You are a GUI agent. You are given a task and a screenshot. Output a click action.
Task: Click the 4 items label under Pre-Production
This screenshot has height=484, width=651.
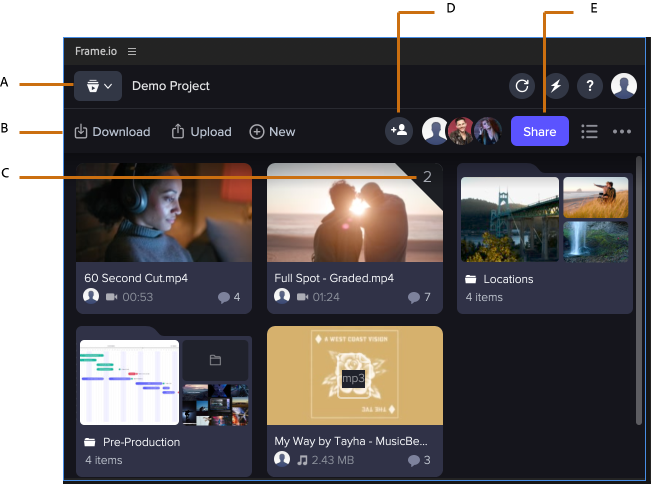coord(104,460)
